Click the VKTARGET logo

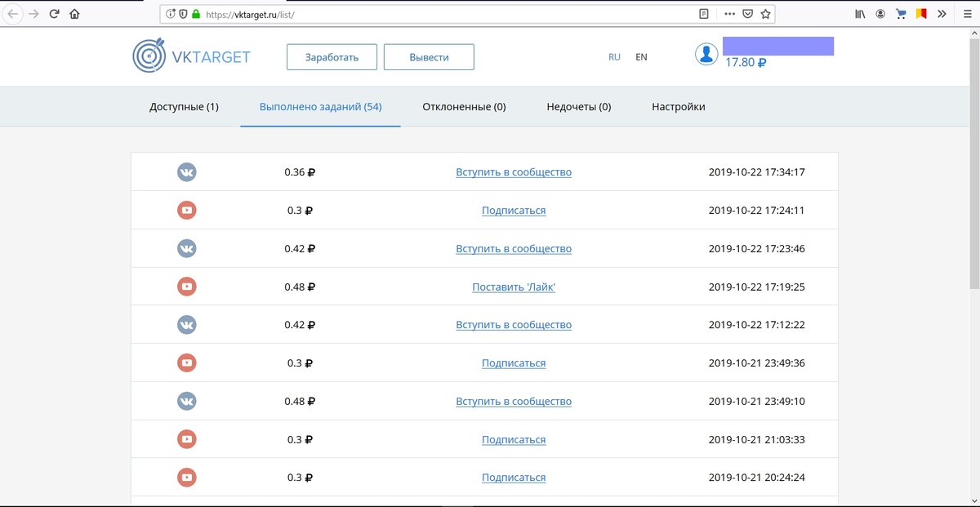click(191, 56)
